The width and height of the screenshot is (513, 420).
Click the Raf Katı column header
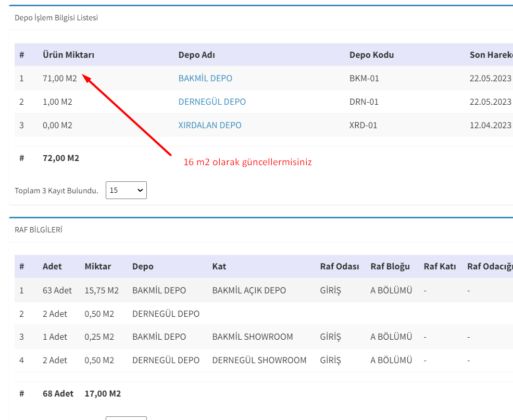[440, 267]
